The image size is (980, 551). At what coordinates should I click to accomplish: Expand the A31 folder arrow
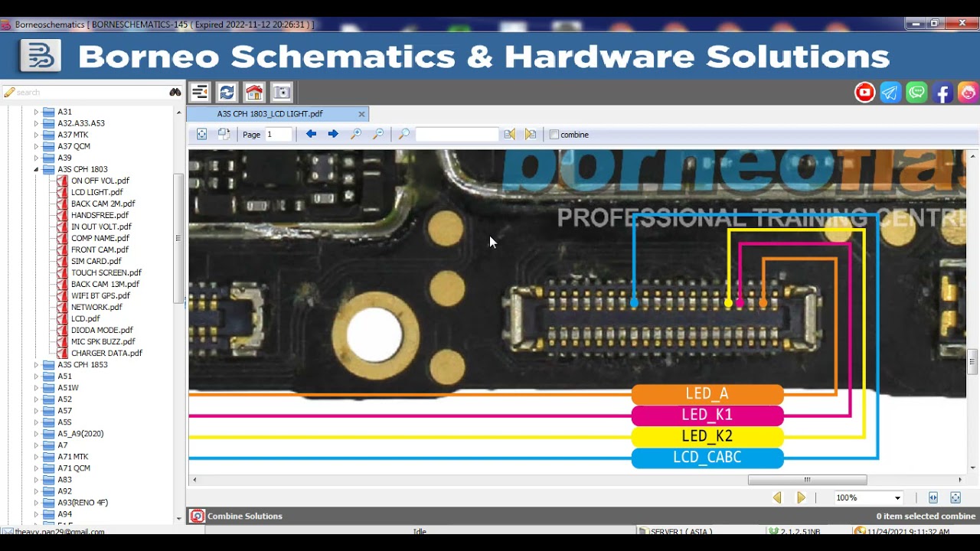point(36,112)
